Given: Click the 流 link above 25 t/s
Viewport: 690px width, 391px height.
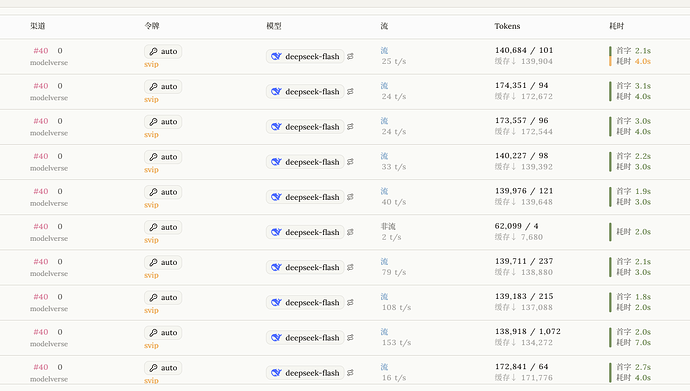Looking at the screenshot, I should (x=384, y=51).
